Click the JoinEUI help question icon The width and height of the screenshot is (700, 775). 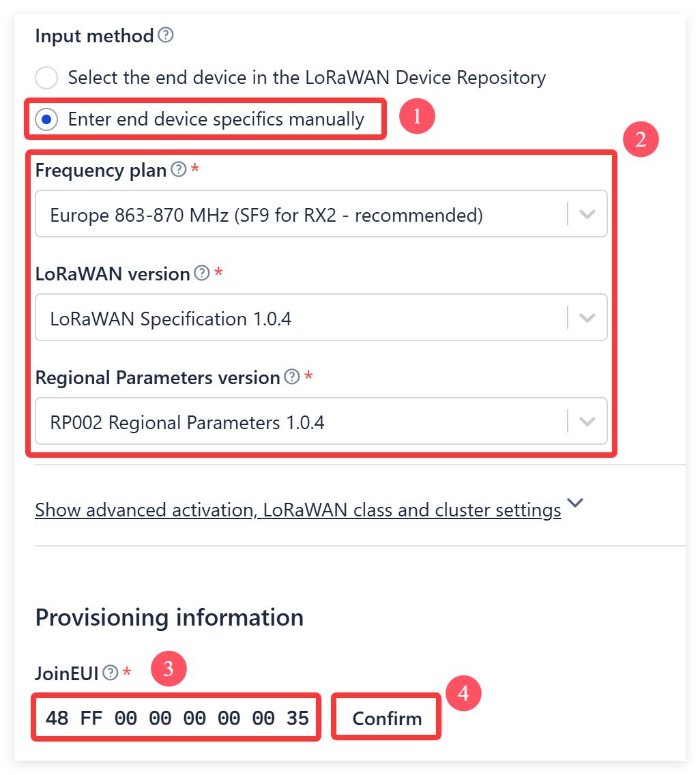coord(111,673)
